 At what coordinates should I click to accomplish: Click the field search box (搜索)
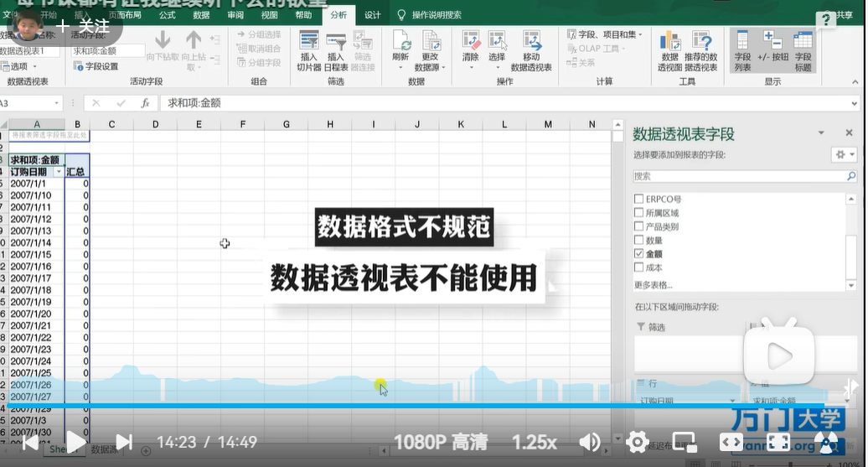tap(746, 176)
